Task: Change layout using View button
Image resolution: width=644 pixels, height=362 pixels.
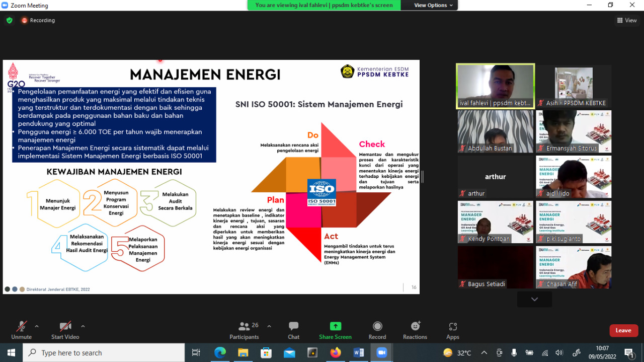Action: 627,20
